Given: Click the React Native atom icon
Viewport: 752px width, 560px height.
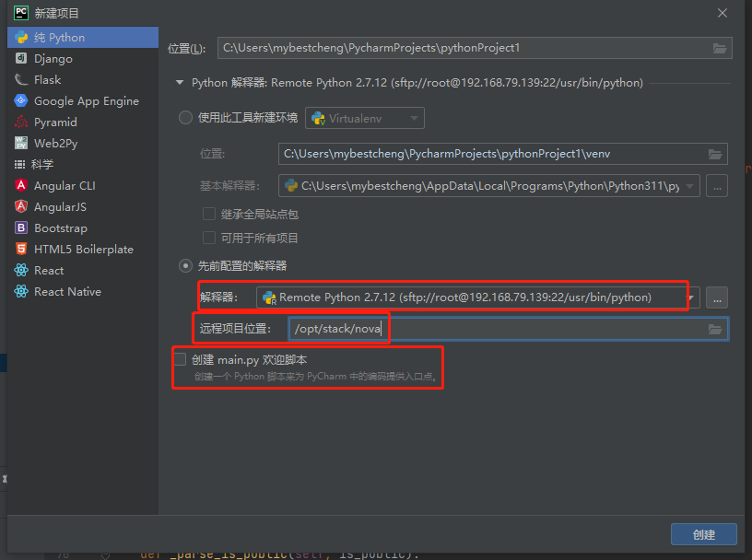Looking at the screenshot, I should (x=21, y=291).
